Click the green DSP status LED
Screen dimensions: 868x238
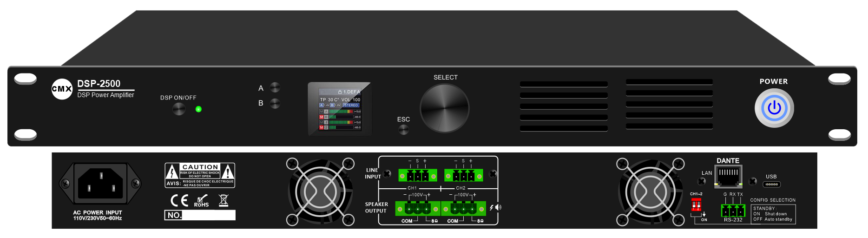pos(198,109)
